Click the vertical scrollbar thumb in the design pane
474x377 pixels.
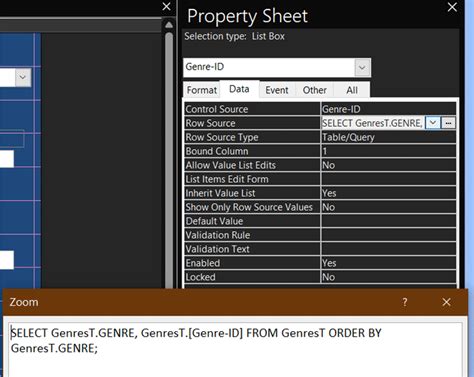[169, 160]
